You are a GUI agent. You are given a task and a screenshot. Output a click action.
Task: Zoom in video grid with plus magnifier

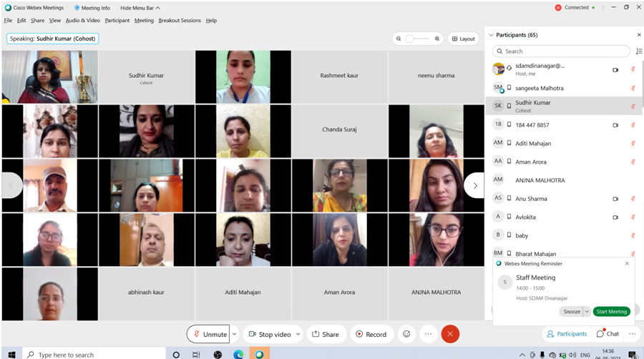pos(437,39)
